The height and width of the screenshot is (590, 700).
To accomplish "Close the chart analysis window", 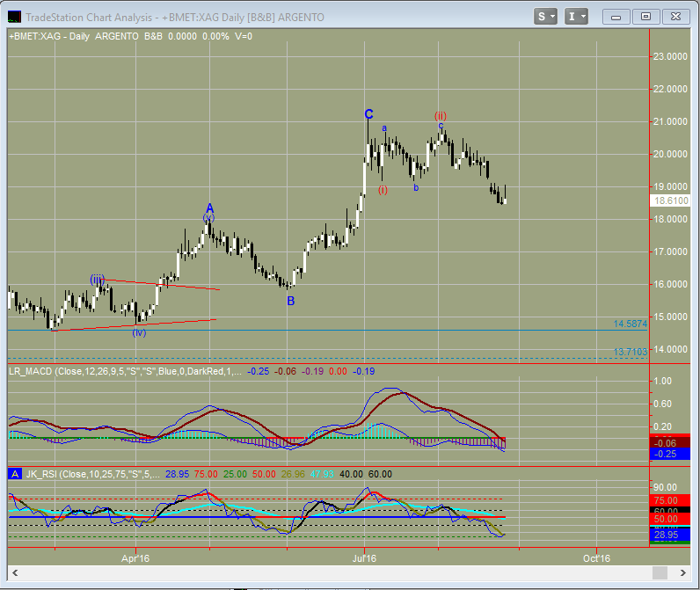I will 675,17.
